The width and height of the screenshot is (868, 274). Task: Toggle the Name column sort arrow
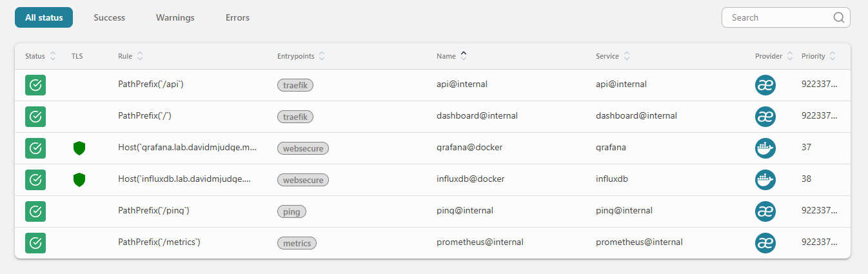[x=463, y=55]
